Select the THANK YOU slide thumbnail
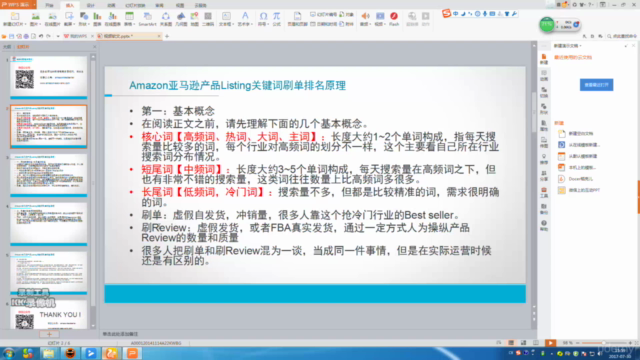Image resolution: width=640 pixels, height=360 pixels. tap(49, 315)
